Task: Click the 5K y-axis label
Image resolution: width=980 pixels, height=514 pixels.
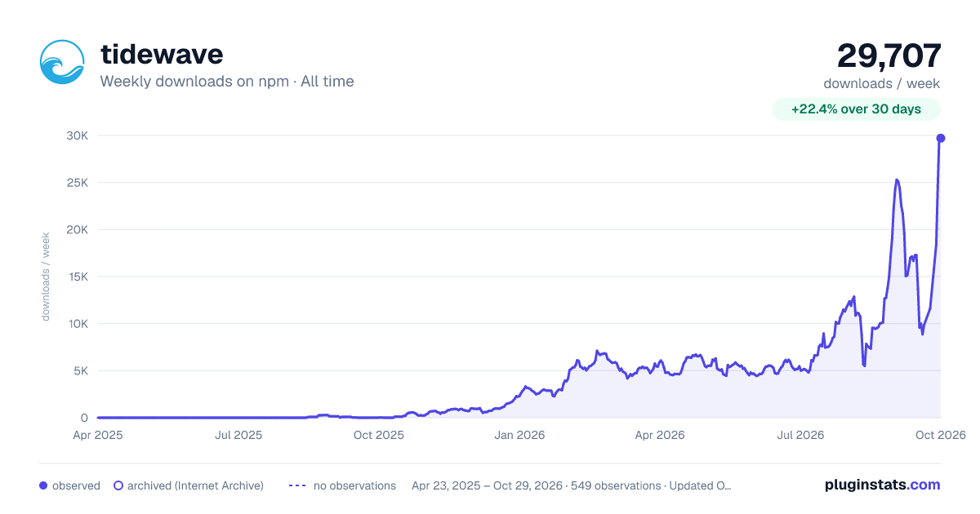Action: pyautogui.click(x=80, y=370)
